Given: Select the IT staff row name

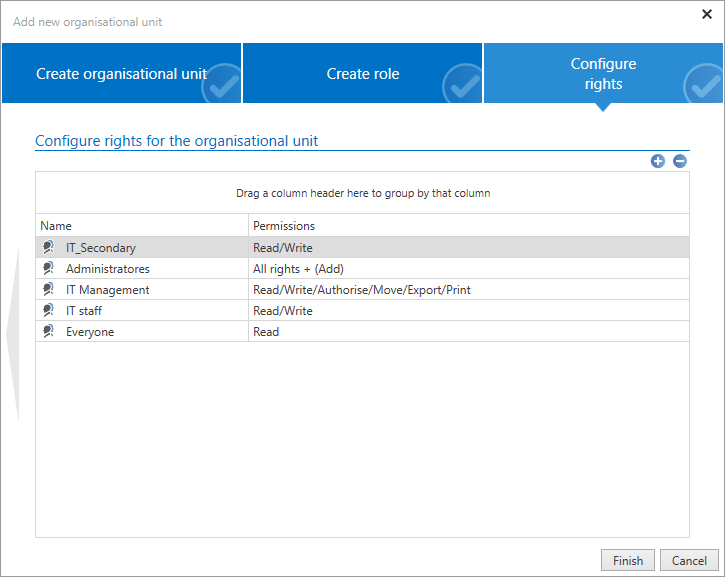Looking at the screenshot, I should (84, 311).
